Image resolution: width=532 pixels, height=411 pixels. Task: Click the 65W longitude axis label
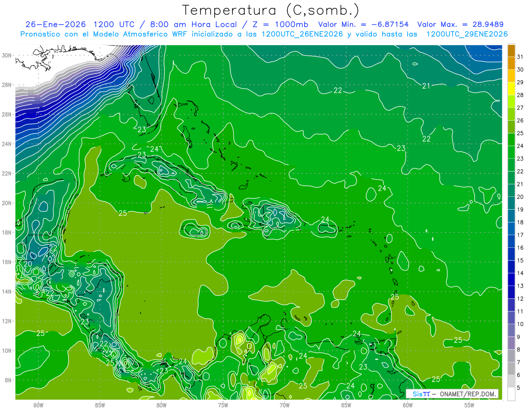[x=346, y=405]
